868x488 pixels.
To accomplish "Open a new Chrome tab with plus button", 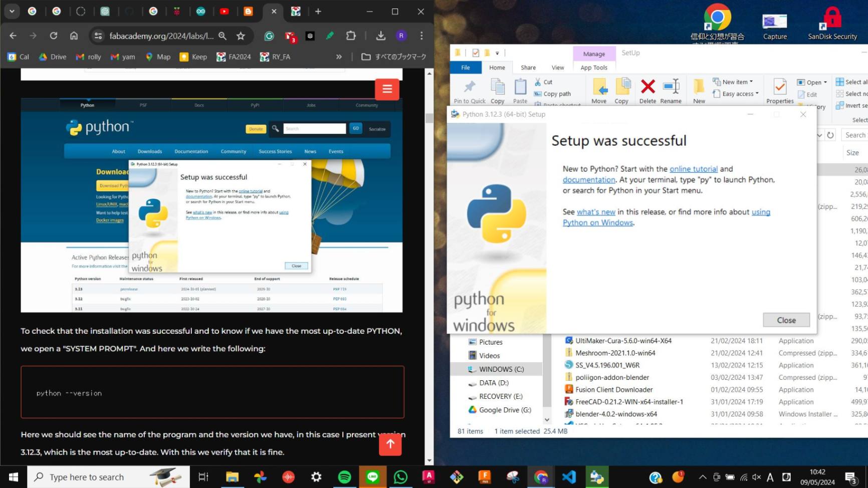I will pos(318,11).
